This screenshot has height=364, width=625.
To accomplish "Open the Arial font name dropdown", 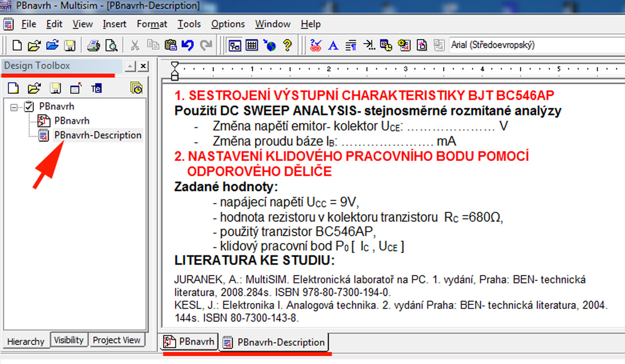I will click(536, 45).
